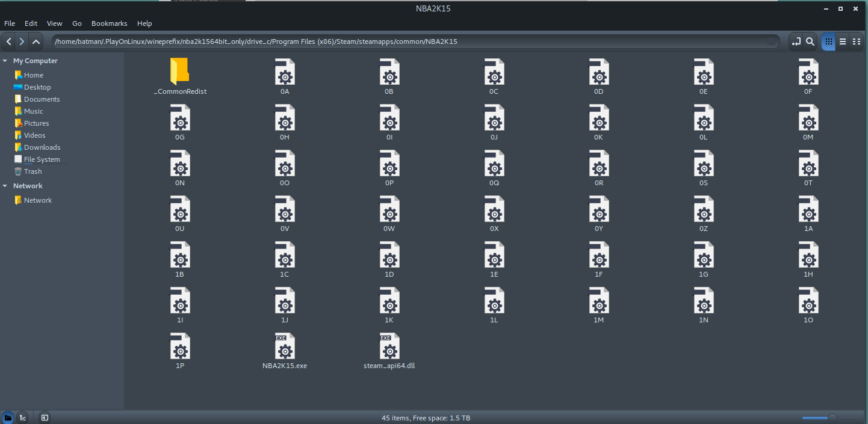Select the 0Z file icon

click(703, 209)
